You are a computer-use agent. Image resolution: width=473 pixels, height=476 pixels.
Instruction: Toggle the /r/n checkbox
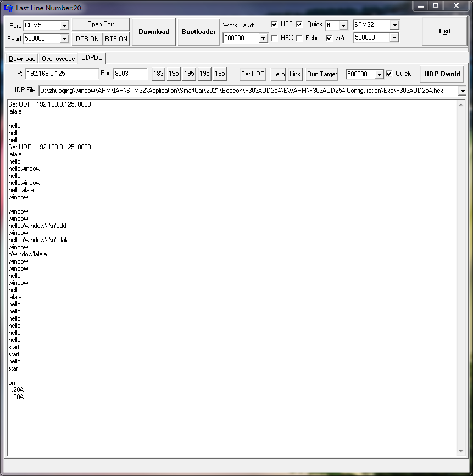(329, 38)
